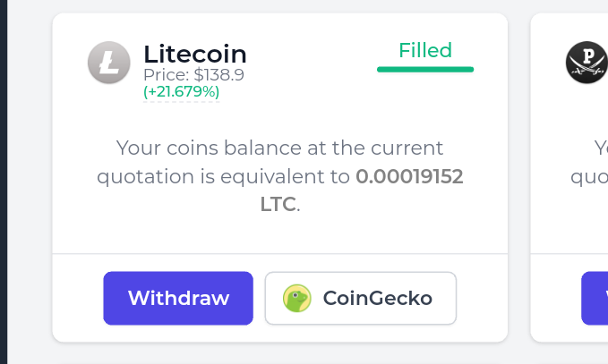Click the divider line above the Withdraw button
This screenshot has height=364, width=608.
(279, 254)
